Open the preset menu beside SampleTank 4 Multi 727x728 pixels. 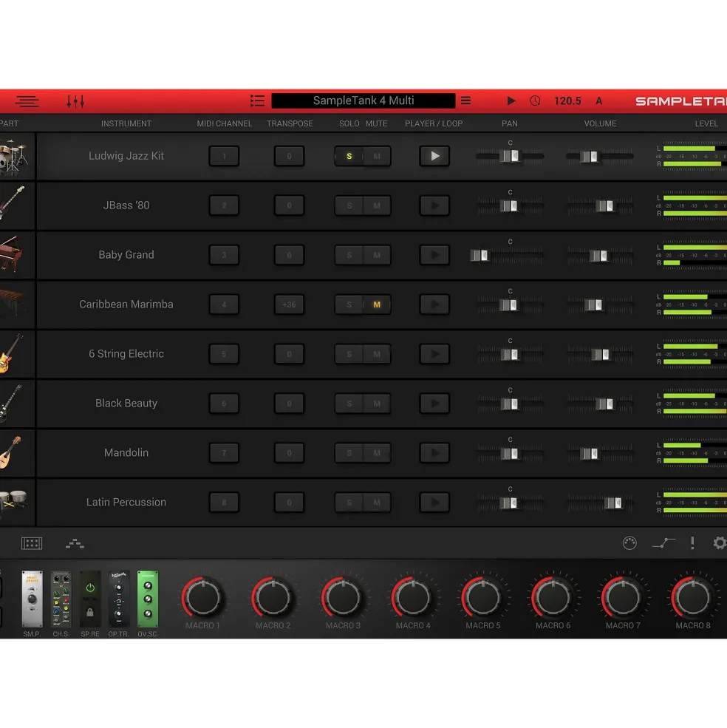pos(465,101)
